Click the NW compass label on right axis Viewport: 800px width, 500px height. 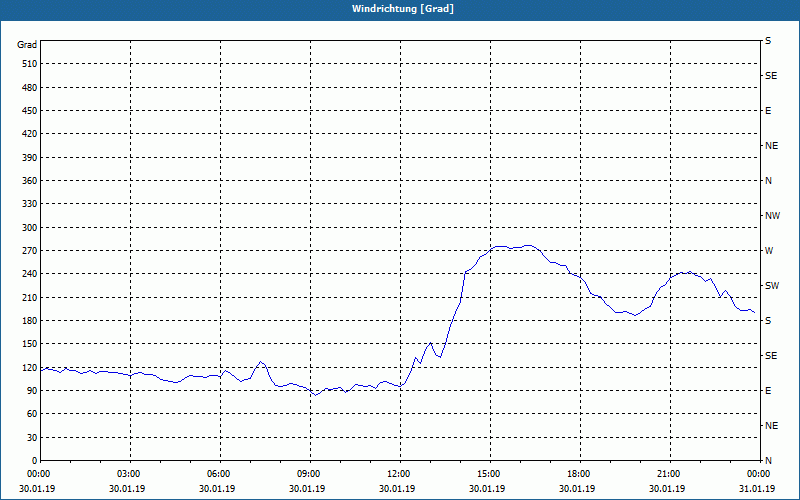772,216
